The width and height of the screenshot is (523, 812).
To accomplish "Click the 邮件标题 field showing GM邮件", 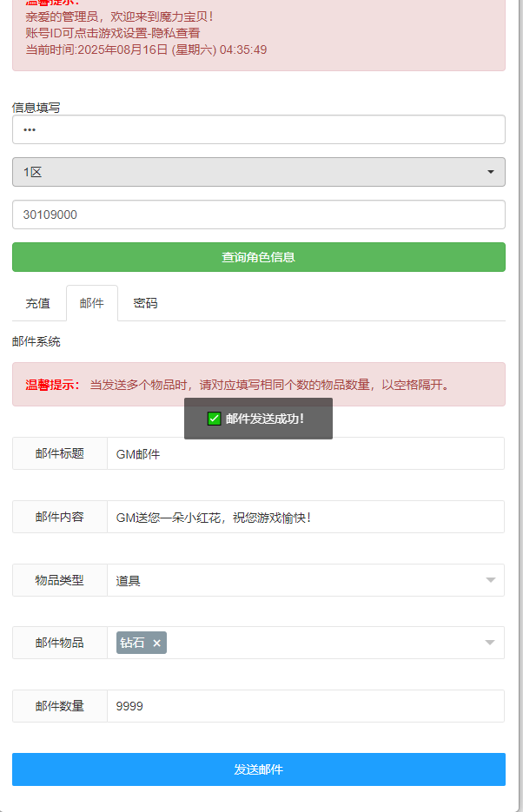I will coord(304,452).
